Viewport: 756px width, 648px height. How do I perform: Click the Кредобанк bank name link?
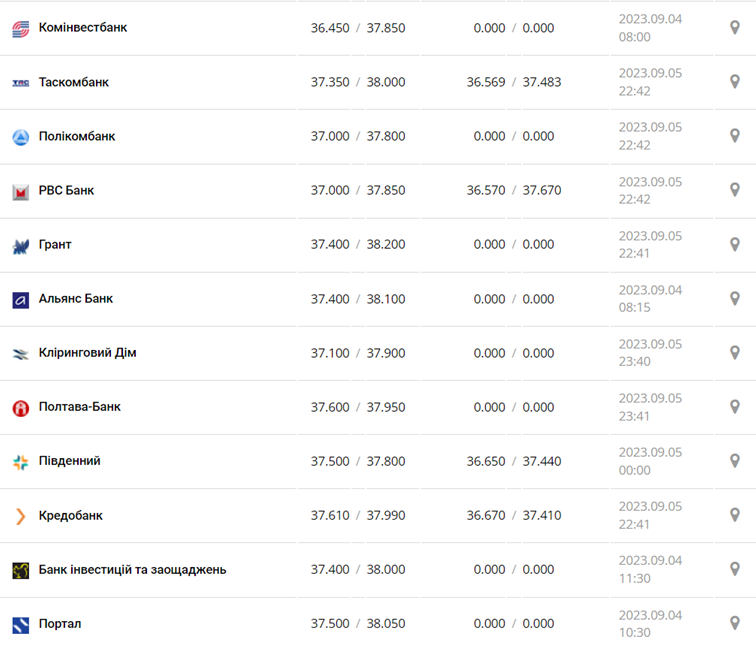click(71, 516)
